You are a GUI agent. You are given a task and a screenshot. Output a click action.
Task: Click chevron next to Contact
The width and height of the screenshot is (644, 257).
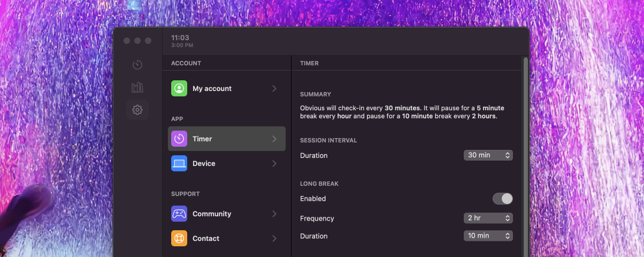pos(274,238)
